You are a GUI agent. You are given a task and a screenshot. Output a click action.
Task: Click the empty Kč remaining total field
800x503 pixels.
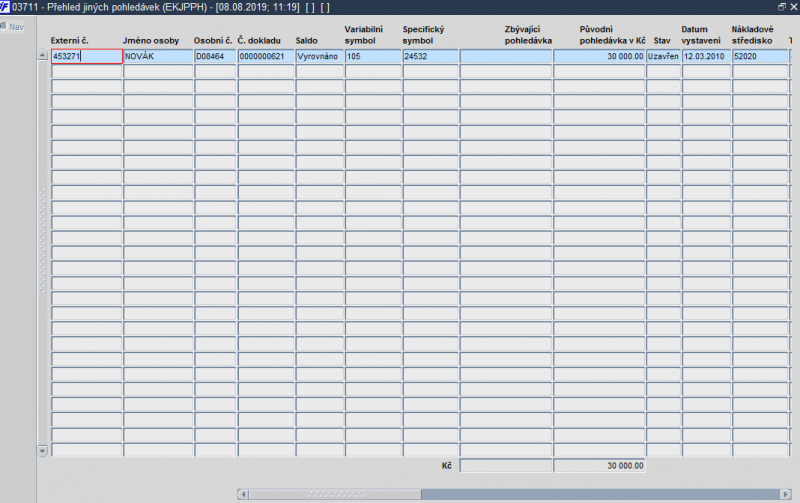[x=506, y=466]
